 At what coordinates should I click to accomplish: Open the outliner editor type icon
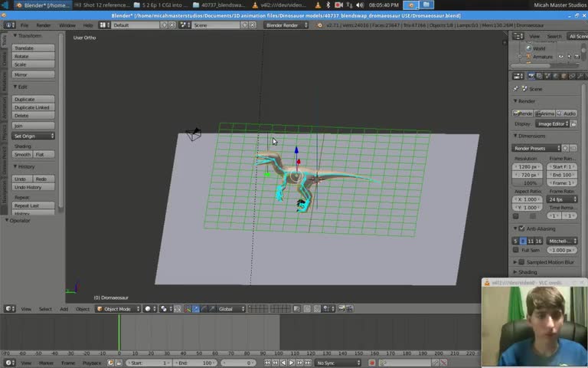(518, 36)
